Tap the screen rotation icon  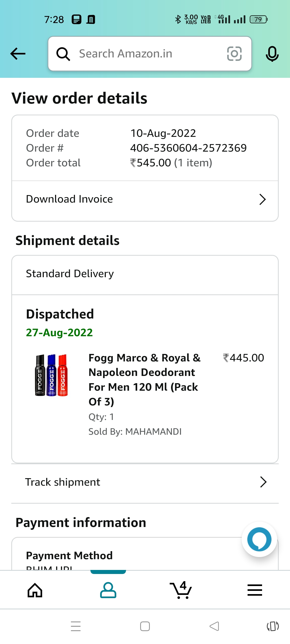(x=273, y=627)
